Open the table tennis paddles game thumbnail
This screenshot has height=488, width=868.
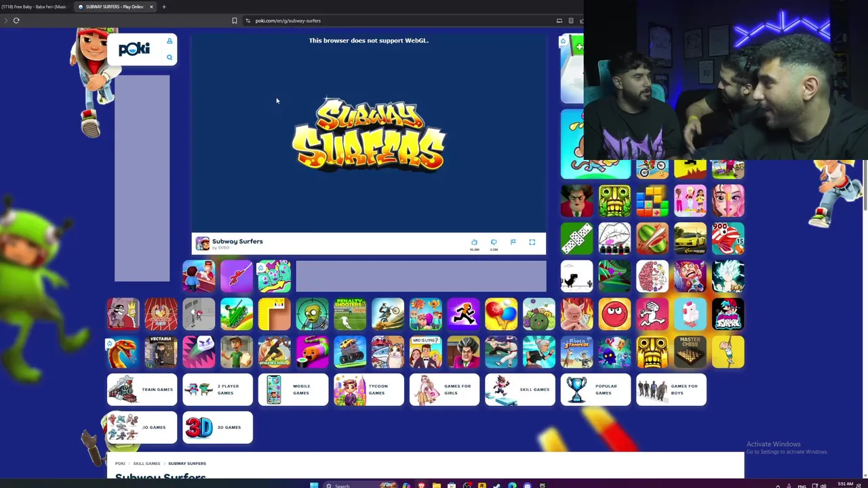[501, 314]
